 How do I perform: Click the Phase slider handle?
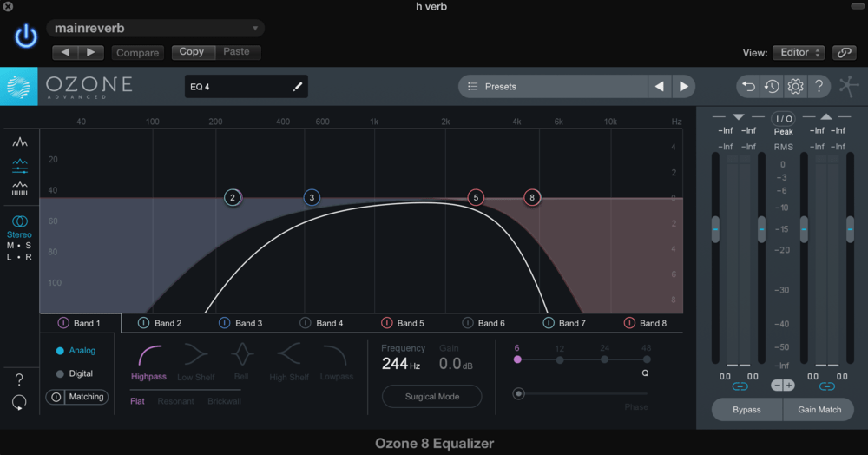(519, 393)
